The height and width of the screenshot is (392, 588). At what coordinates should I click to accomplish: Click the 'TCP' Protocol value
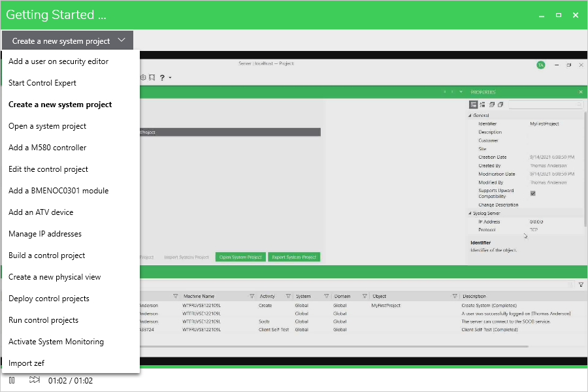coord(534,229)
